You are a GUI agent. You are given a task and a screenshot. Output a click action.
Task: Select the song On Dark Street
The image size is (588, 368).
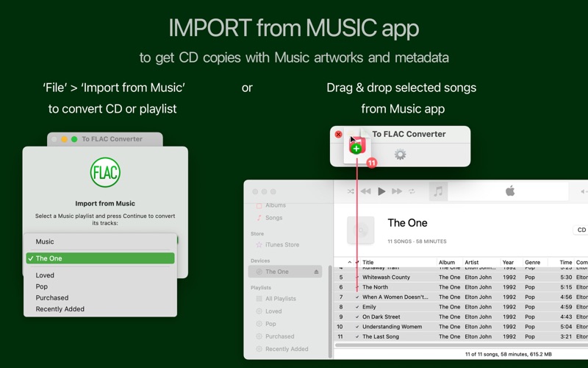pyautogui.click(x=381, y=317)
